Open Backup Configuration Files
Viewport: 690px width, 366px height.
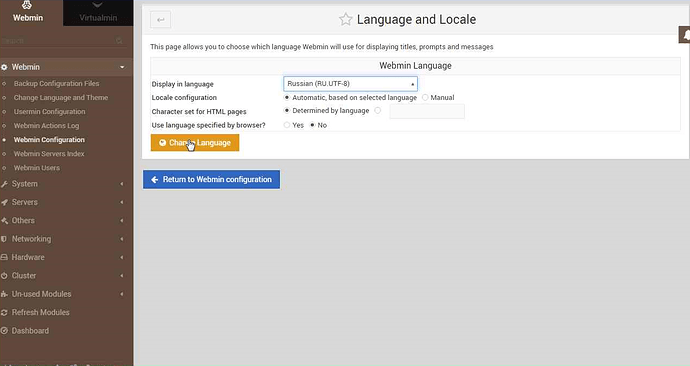(56, 84)
